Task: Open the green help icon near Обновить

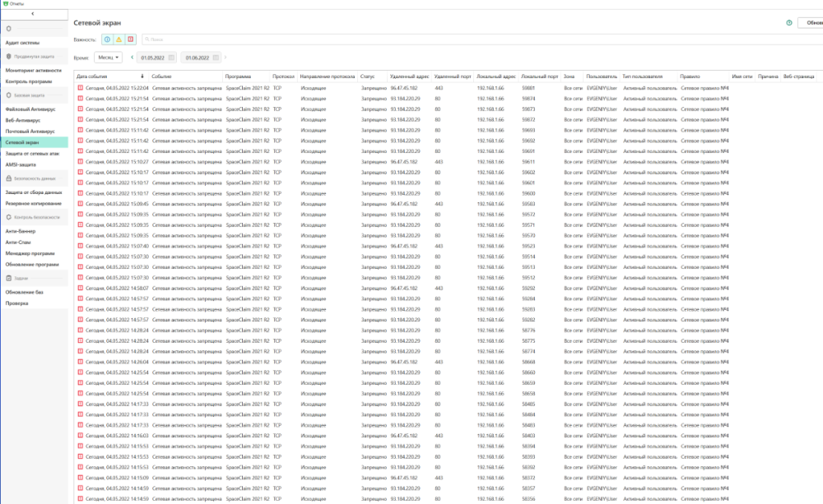Action: click(789, 22)
